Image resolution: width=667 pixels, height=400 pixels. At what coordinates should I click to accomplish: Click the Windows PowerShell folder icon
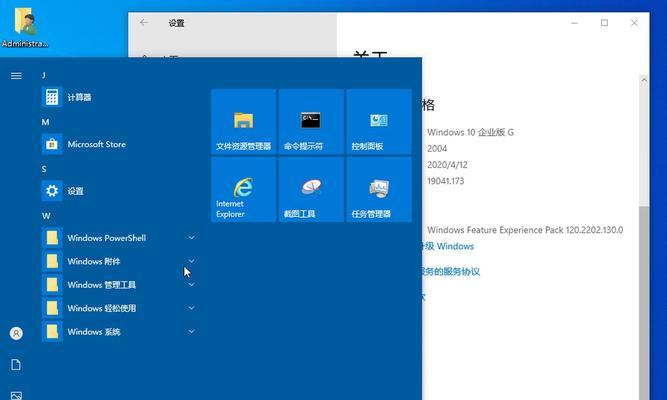(x=52, y=237)
